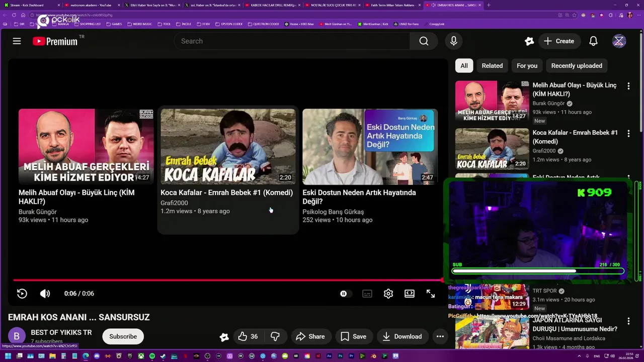Mute the video volume speaker icon
This screenshot has height=362, width=644.
pos(45,294)
